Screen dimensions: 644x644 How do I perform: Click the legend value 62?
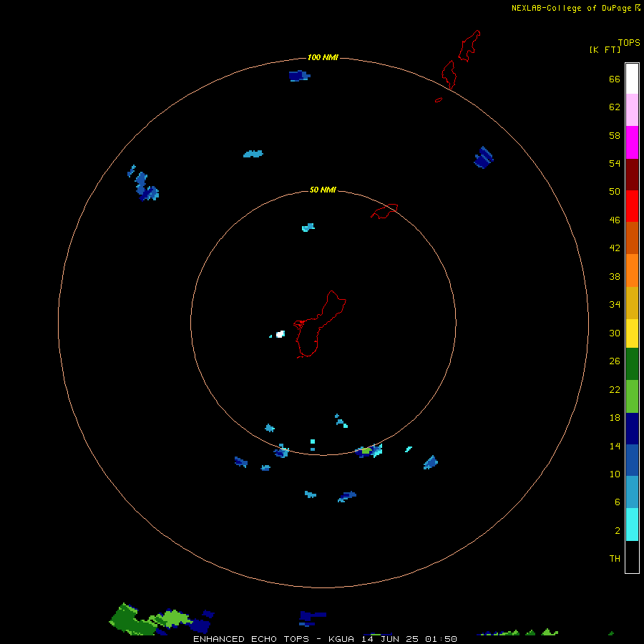click(615, 107)
